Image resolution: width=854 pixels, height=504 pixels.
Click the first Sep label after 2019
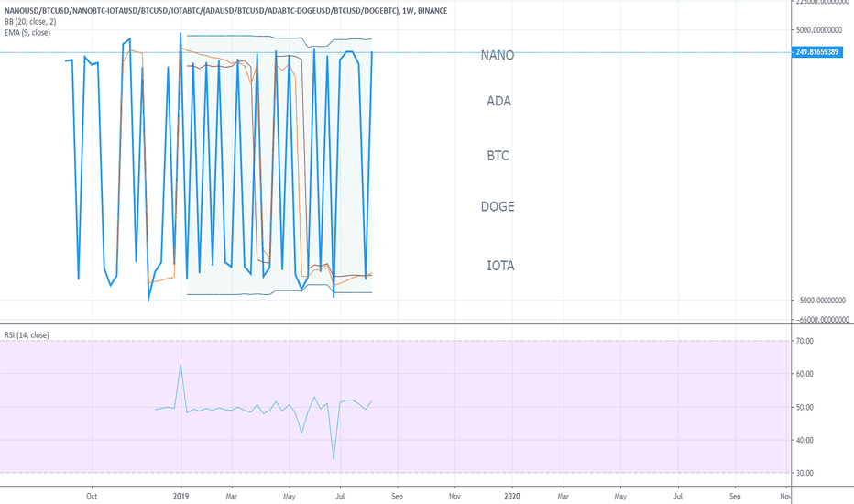397,496
